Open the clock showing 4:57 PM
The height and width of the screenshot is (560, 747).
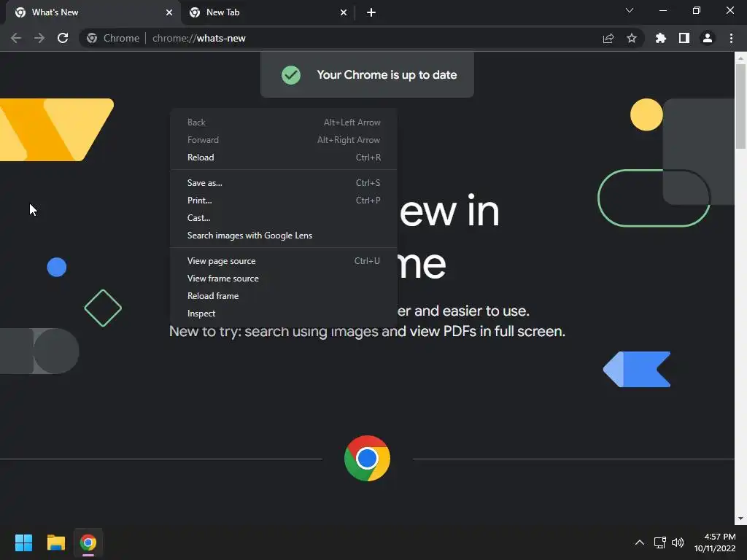tap(715, 542)
